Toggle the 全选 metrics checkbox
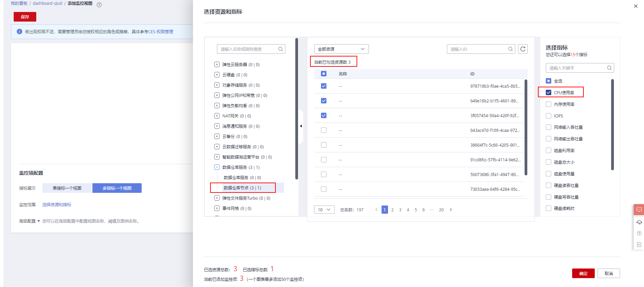 [549, 81]
